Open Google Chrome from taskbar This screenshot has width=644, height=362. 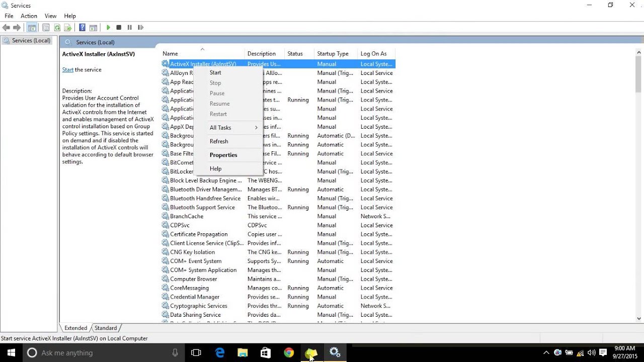coord(289,352)
